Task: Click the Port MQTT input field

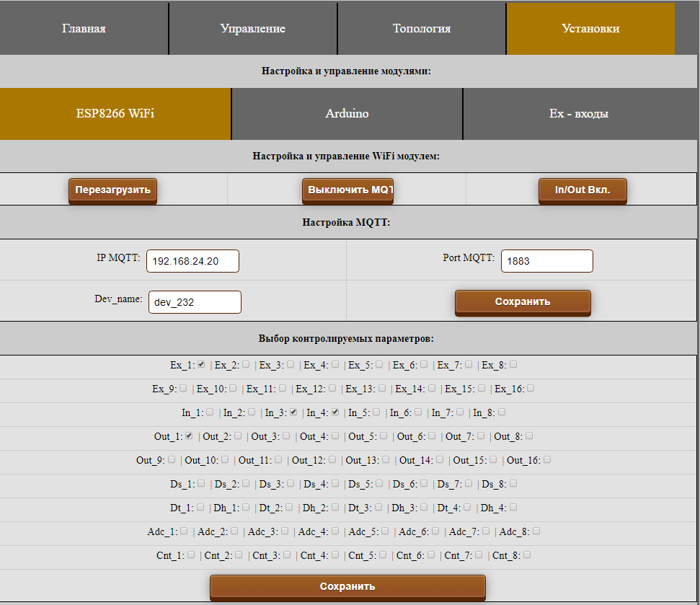Action: [546, 261]
